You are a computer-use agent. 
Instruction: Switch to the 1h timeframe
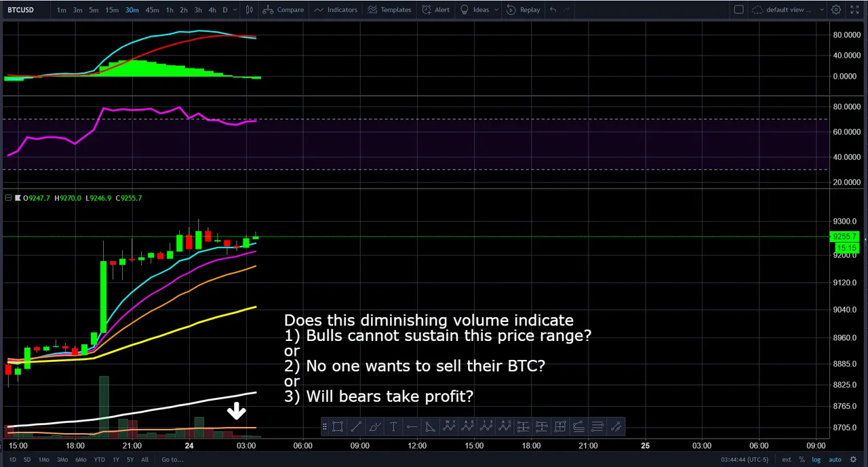170,9
